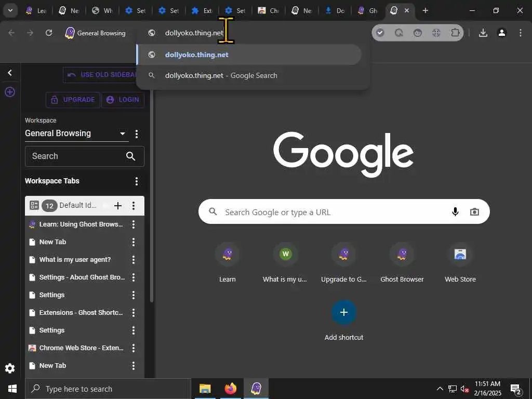Collapse the sidebar with the left chevron
Image resolution: width=532 pixels, height=399 pixels.
click(x=10, y=73)
